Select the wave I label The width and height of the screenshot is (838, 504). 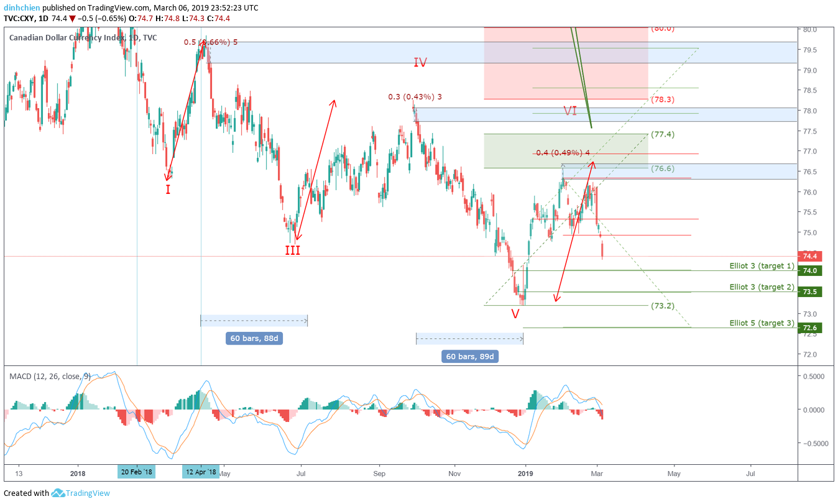pos(168,189)
